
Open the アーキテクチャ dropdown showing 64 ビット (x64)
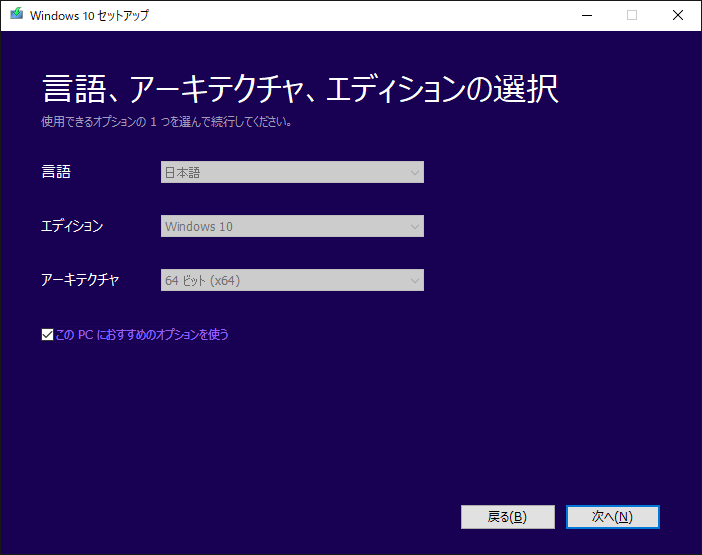click(292, 280)
